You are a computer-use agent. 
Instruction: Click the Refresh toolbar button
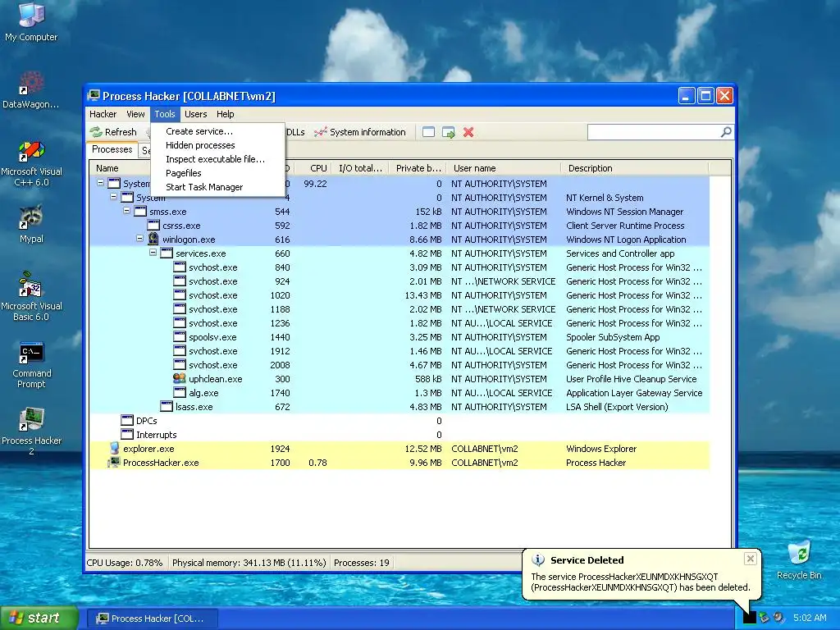tap(113, 132)
